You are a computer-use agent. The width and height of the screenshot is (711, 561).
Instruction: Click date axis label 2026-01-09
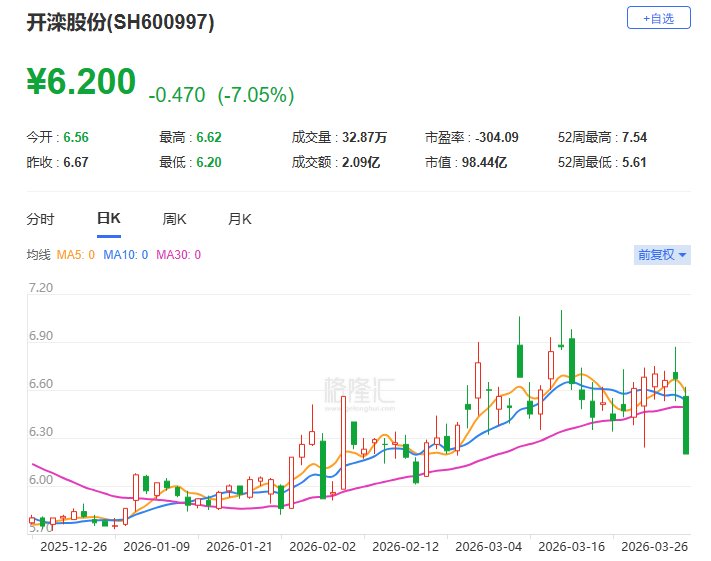click(156, 546)
